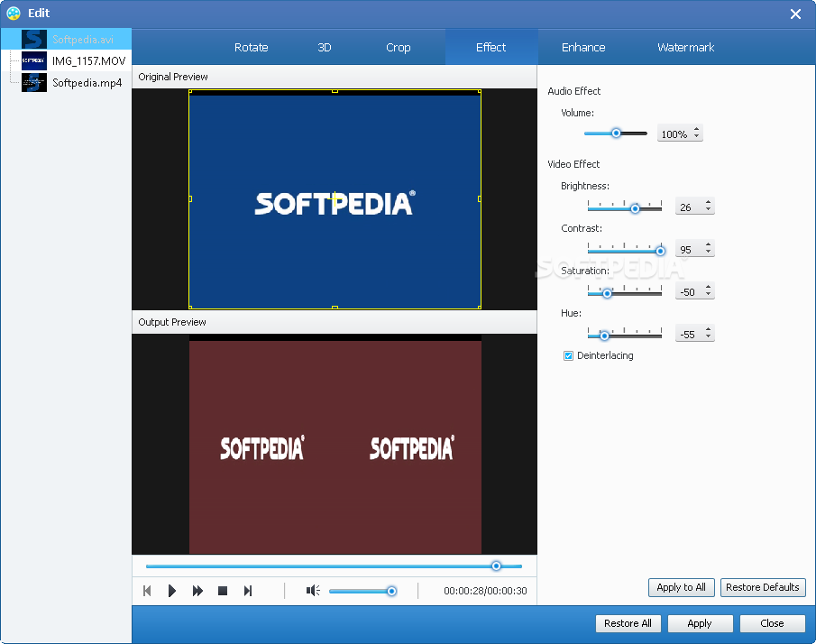
Task: Select the Softpedia.mp4 file name
Action: click(x=87, y=83)
